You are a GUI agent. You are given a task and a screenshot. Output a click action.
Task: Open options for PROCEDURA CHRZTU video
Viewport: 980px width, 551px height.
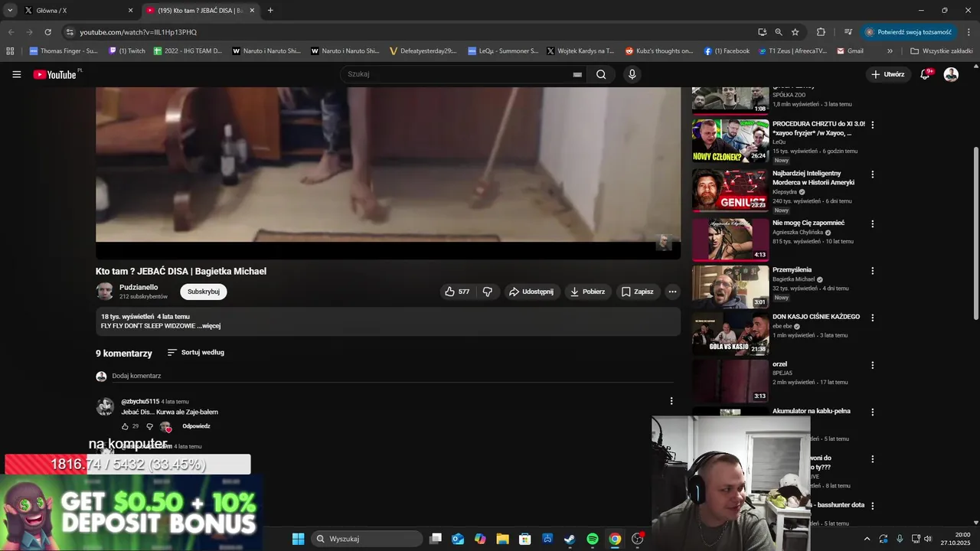(x=872, y=125)
